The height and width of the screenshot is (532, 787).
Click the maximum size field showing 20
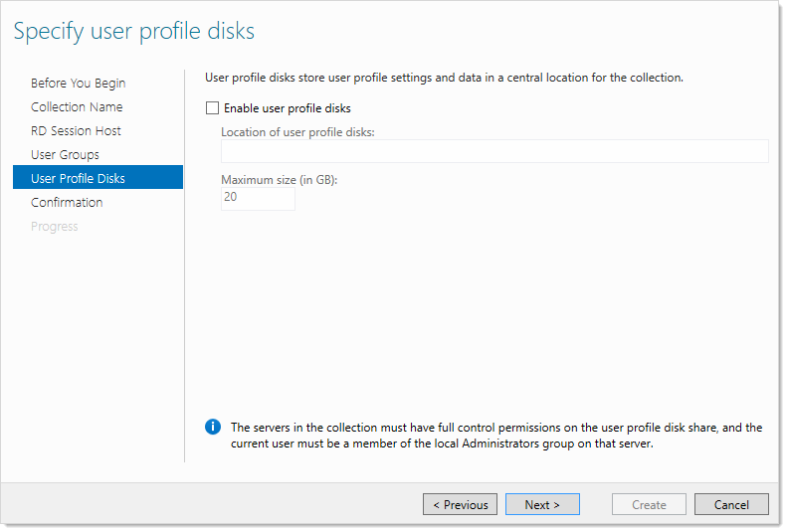coord(258,199)
